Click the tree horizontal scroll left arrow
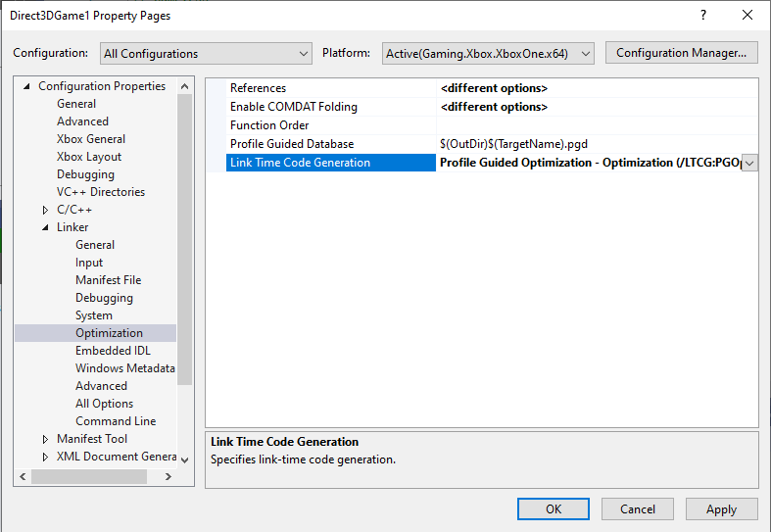771x532 pixels. [x=23, y=476]
